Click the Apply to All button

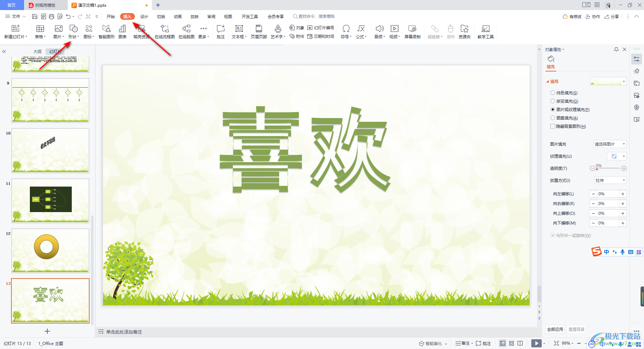click(x=555, y=330)
